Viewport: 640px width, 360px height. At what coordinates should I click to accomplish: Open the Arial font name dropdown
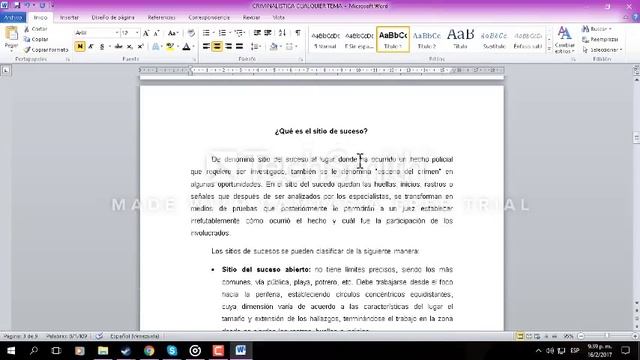click(x=117, y=33)
